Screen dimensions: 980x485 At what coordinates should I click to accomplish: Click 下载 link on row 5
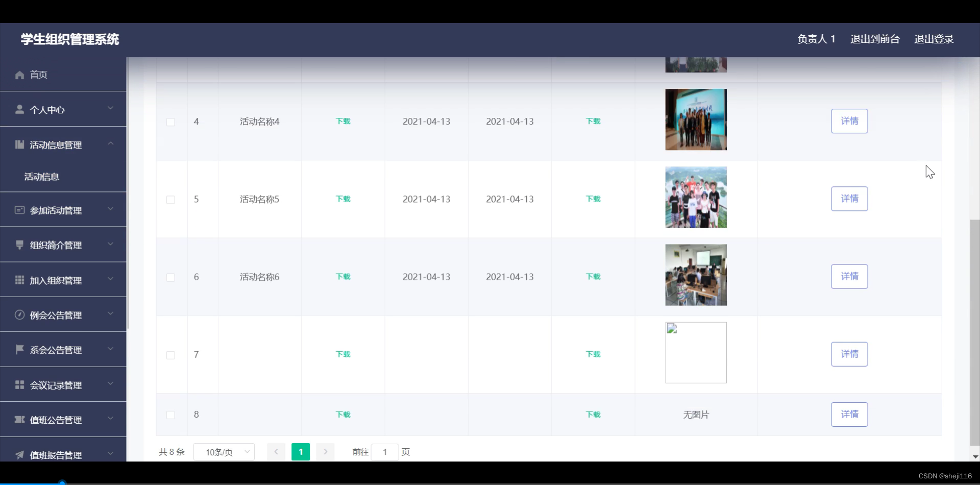(x=343, y=199)
